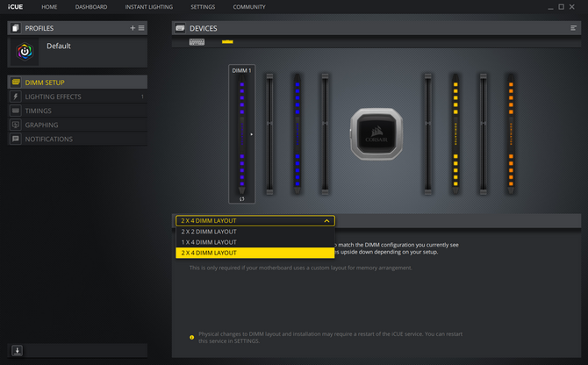Open the SETTINGS menu
588x365 pixels.
pos(203,7)
